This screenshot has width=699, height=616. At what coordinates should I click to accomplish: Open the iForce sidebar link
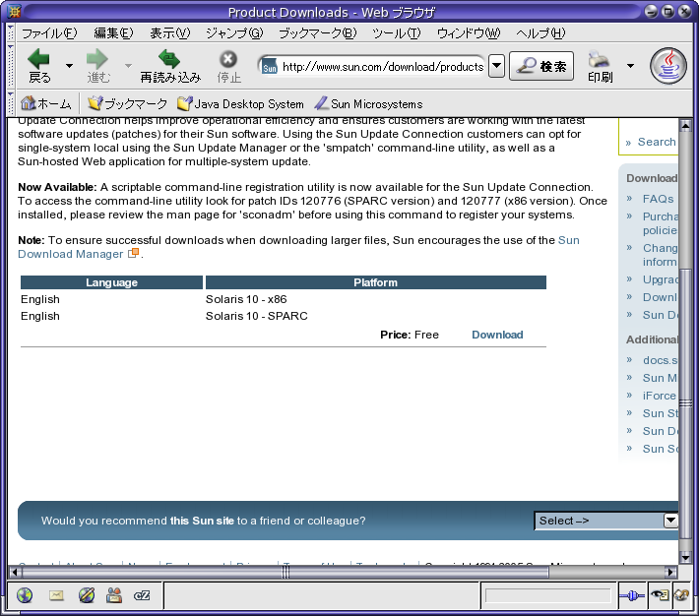660,396
